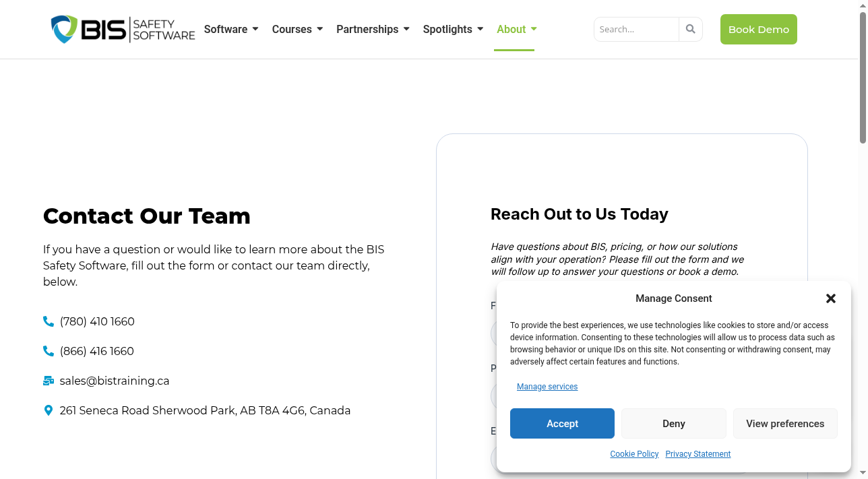Click the search magnifier icon
Screen dimensions: 868x479
click(691, 29)
